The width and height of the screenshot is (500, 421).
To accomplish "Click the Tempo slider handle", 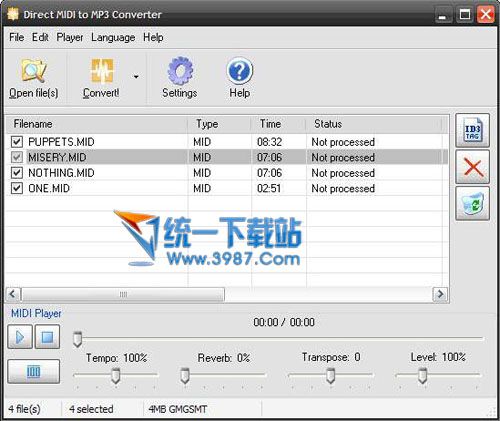I will coord(116,376).
